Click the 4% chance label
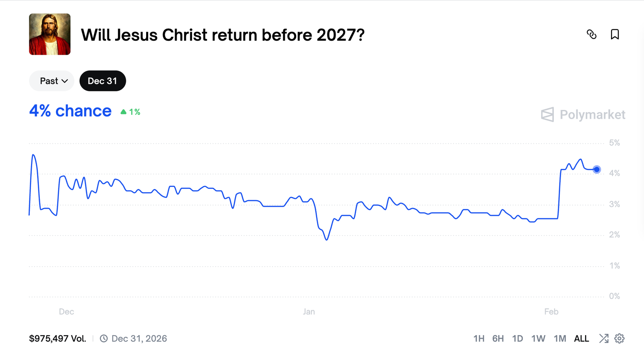This screenshot has height=361, width=644. pos(70,110)
